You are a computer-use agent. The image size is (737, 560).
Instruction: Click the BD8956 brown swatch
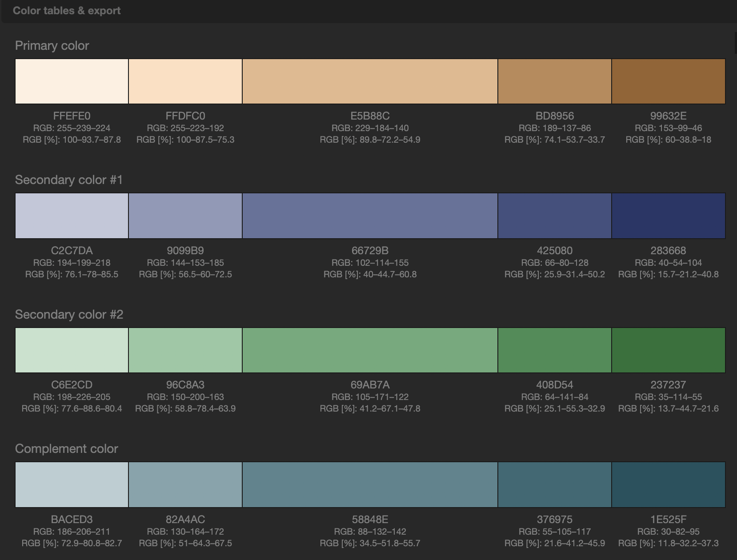pyautogui.click(x=554, y=81)
